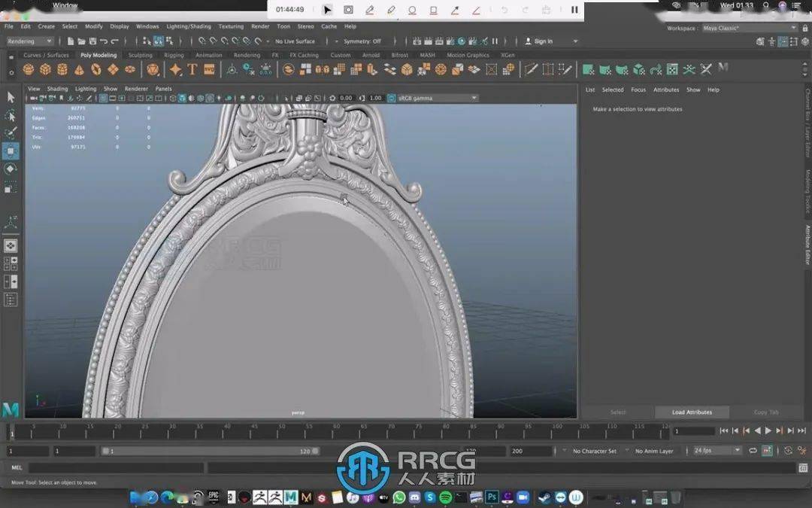
Task: Activate the Select tool arrow in toolbox
Action: [11, 97]
